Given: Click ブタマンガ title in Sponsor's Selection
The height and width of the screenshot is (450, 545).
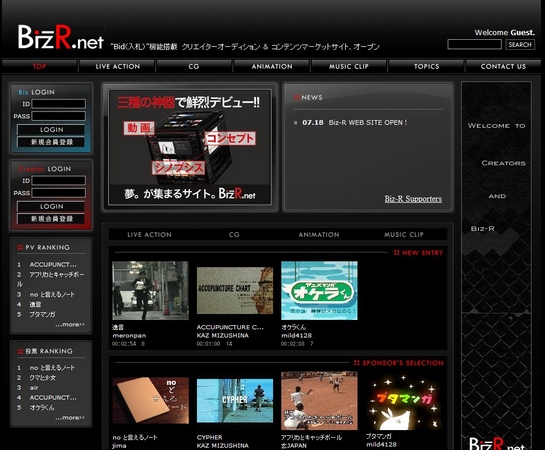Looking at the screenshot, I should point(379,436).
